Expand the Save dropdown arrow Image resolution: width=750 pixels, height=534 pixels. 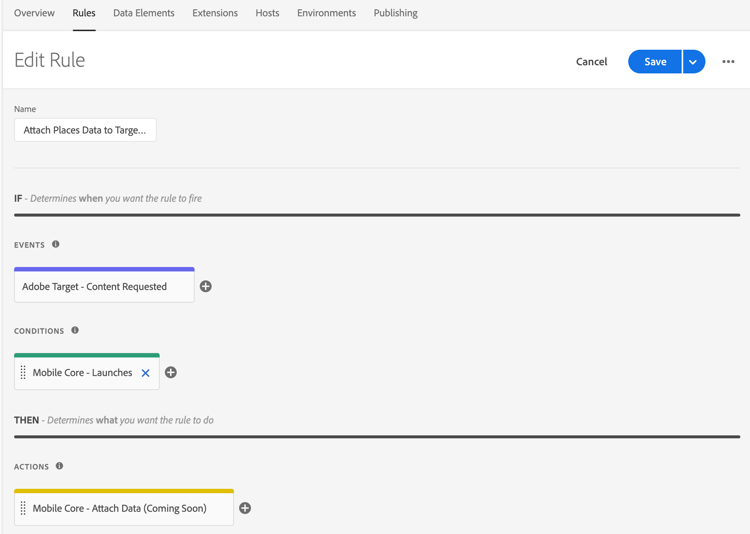(694, 62)
